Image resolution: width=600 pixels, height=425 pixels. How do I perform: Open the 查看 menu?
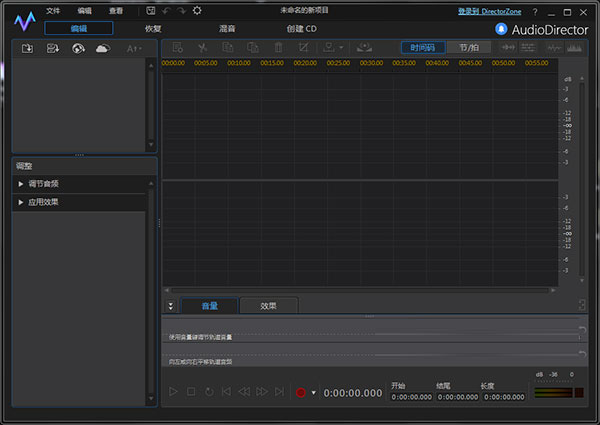pos(116,11)
